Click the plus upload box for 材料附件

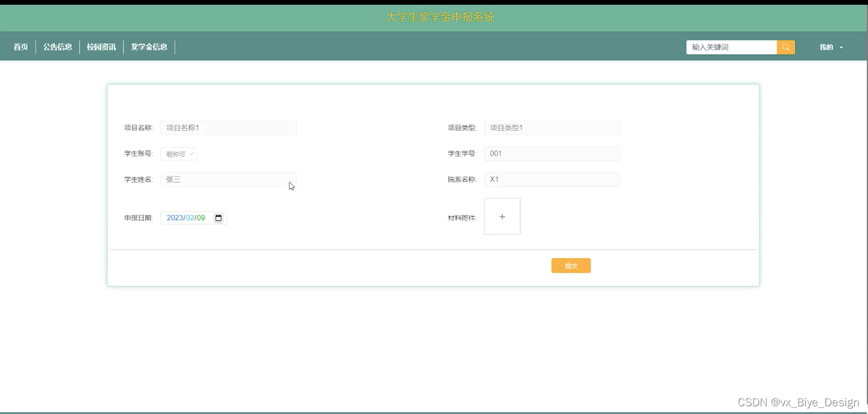tap(502, 216)
